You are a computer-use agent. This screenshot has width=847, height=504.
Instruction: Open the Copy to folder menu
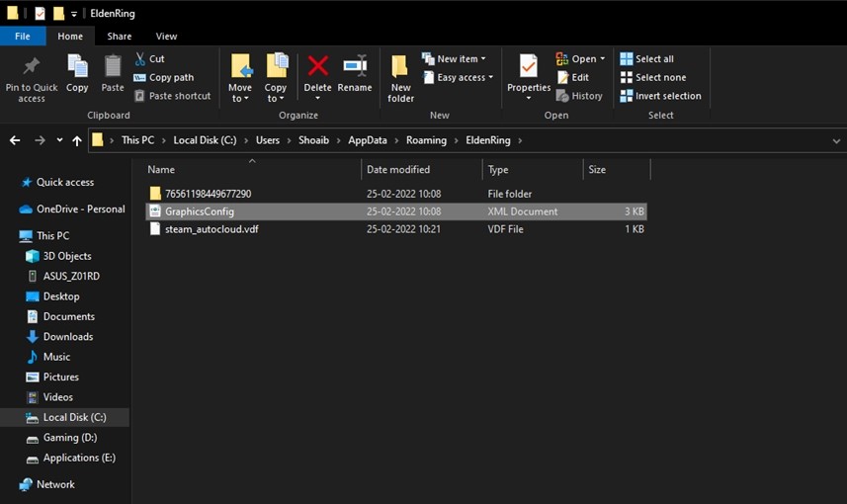276,77
